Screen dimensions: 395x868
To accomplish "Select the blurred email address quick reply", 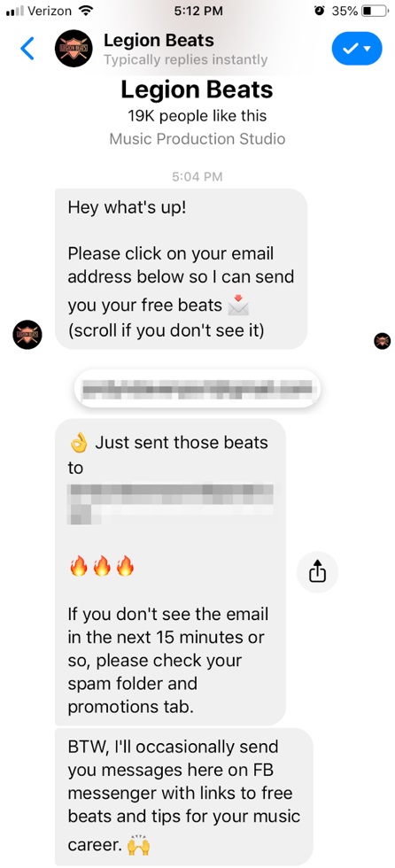I will click(197, 389).
